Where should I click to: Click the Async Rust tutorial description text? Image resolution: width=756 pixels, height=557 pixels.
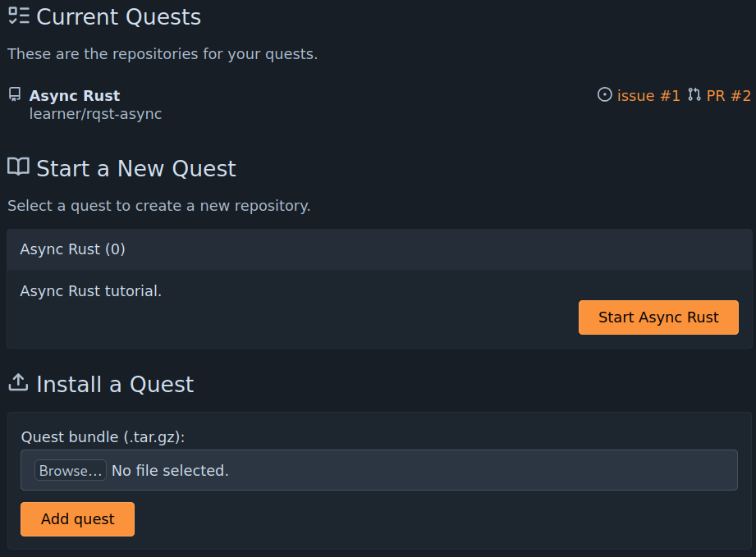coord(90,290)
